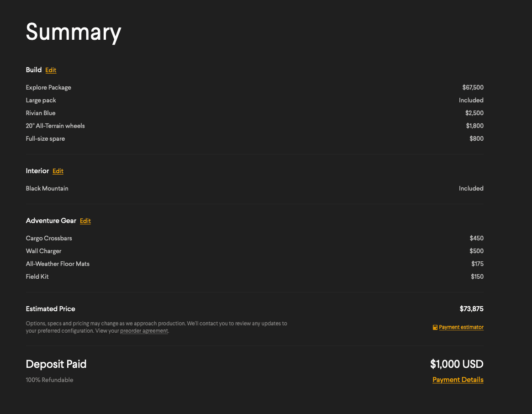Viewport: 532px width, 414px height.
Task: Click the Edit link next to Build
Action: tap(51, 70)
